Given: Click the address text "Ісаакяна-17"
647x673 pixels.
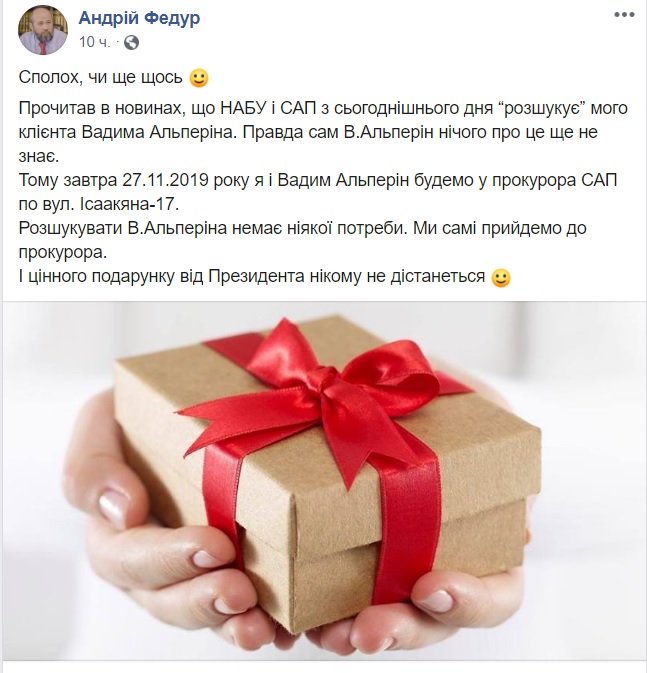Looking at the screenshot, I should point(129,204).
